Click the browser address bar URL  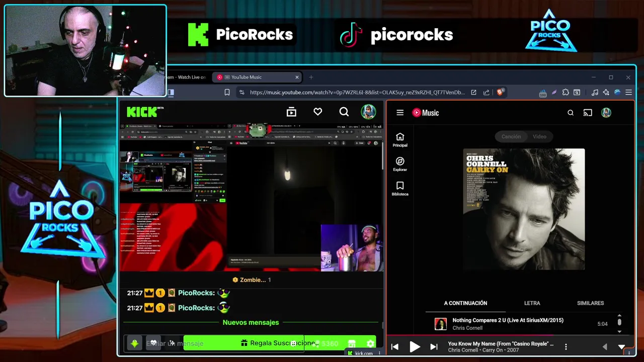[357, 93]
